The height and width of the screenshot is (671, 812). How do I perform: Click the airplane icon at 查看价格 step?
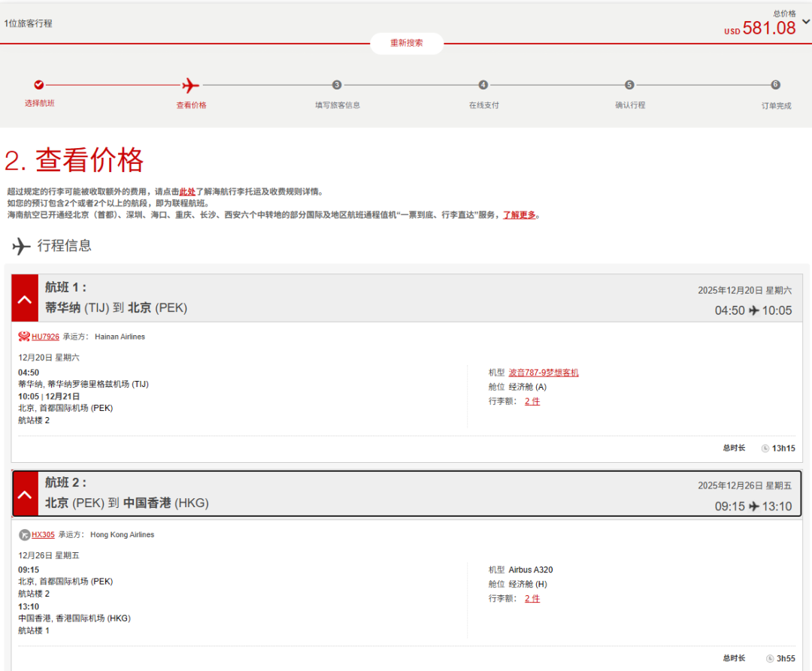pos(191,85)
